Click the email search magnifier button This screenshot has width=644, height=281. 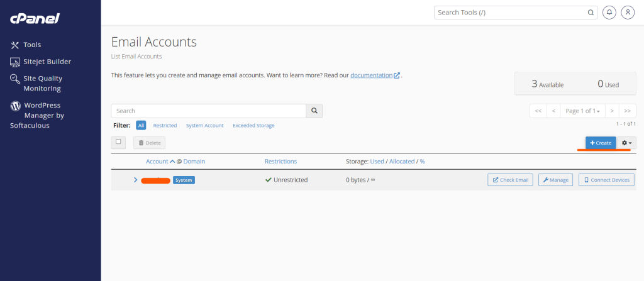coord(314,111)
